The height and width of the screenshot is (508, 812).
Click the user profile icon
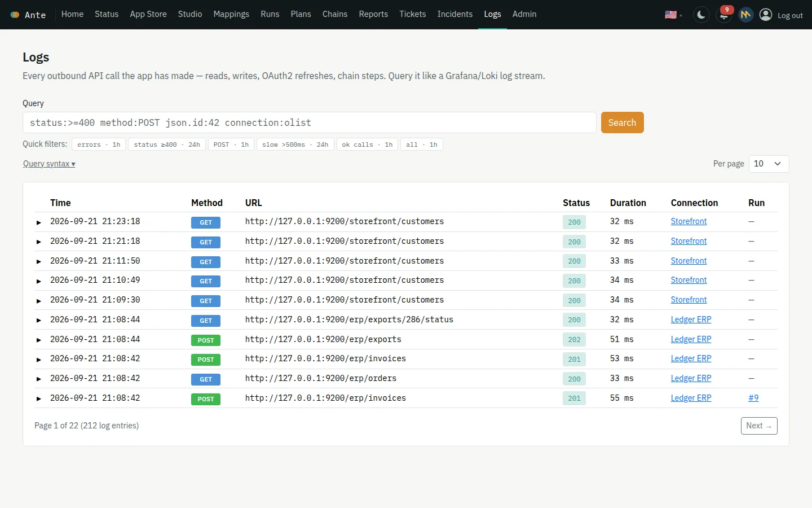click(766, 15)
